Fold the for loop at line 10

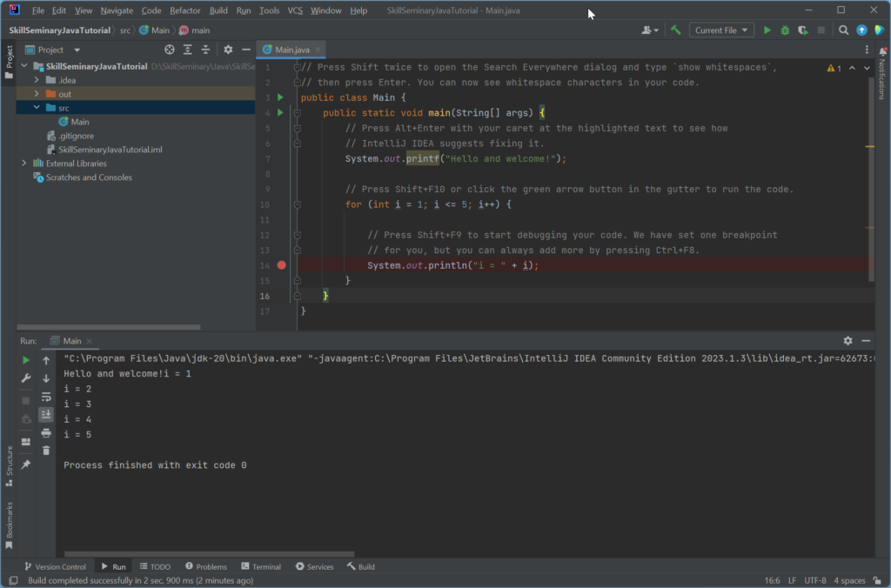coord(297,204)
